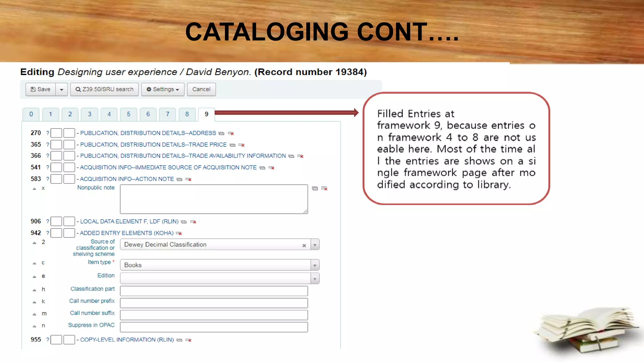The height and width of the screenshot is (362, 644).
Task: Delete the Nonpublic note subfield
Action: (x=325, y=189)
